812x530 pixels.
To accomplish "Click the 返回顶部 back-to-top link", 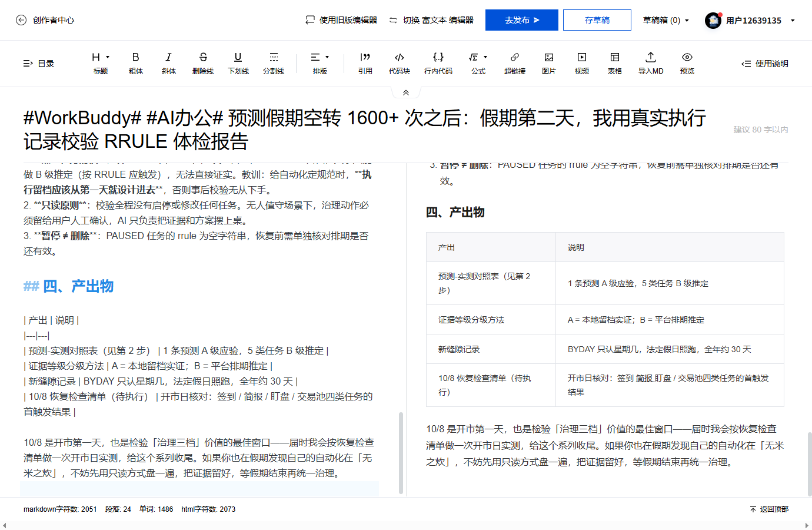I will pos(769,509).
